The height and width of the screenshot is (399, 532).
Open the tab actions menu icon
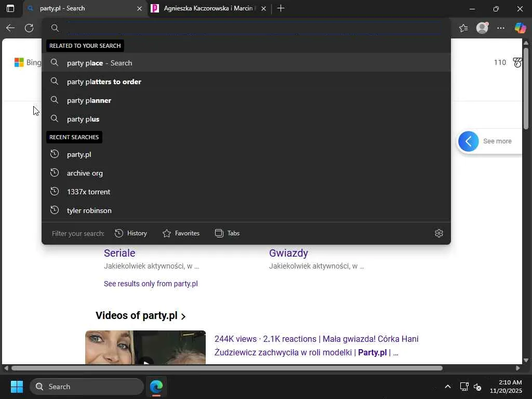click(x=10, y=8)
